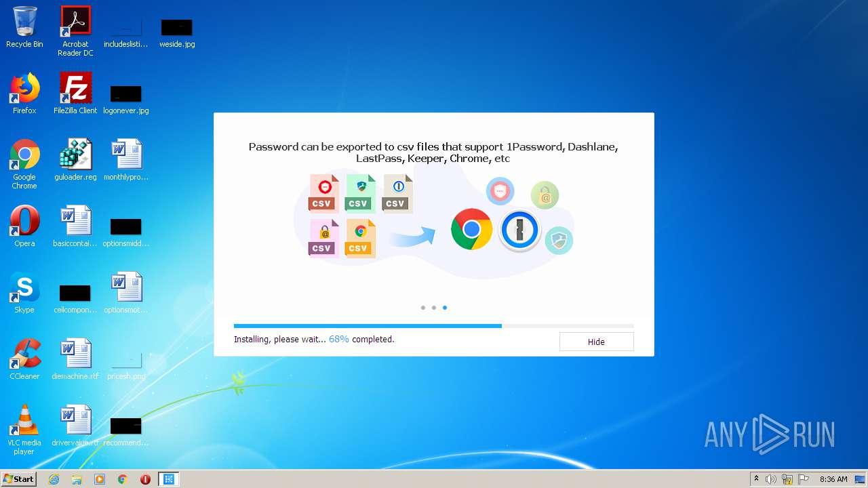
Task: Open the Windows Start menu
Action: [x=18, y=479]
